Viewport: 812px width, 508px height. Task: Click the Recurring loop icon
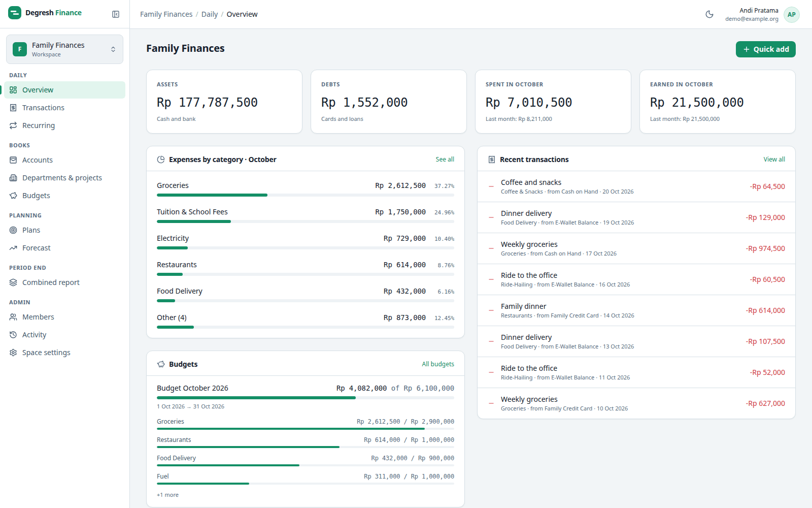click(x=13, y=125)
